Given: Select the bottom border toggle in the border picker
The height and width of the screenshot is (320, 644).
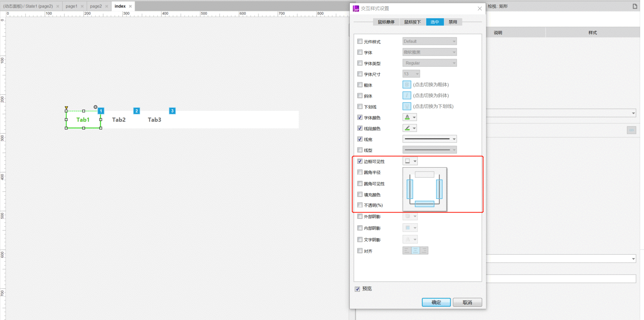Looking at the screenshot, I should 425,204.
